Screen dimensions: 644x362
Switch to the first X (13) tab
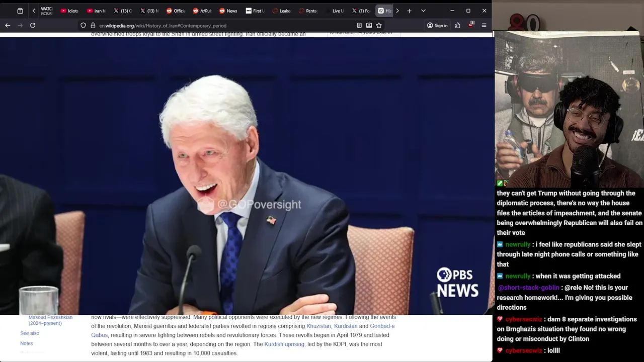[x=123, y=11]
